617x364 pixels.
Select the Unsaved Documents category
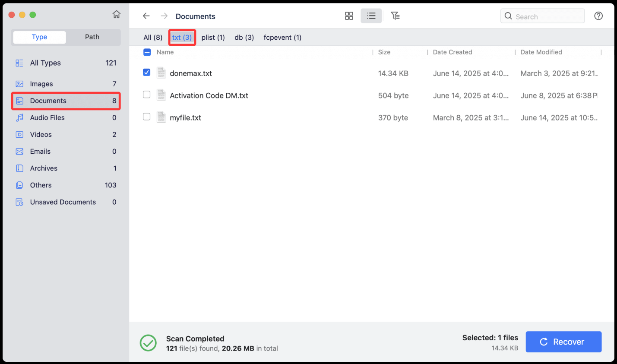[63, 202]
